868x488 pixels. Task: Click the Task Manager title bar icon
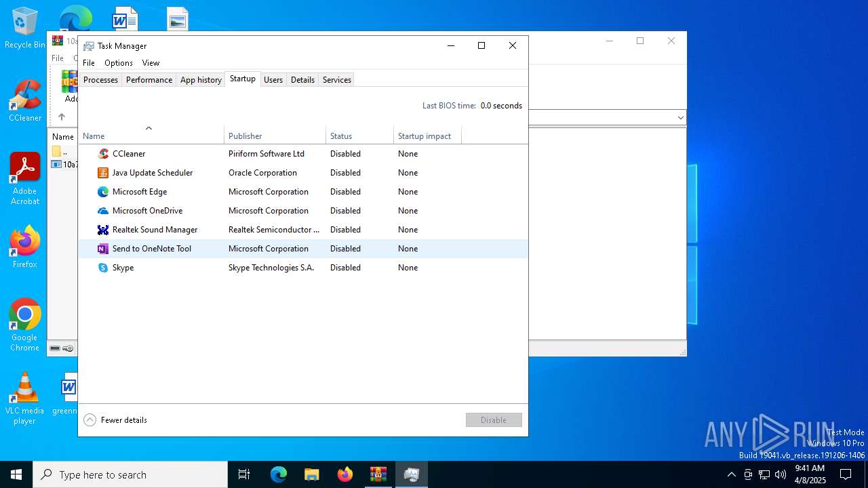89,46
